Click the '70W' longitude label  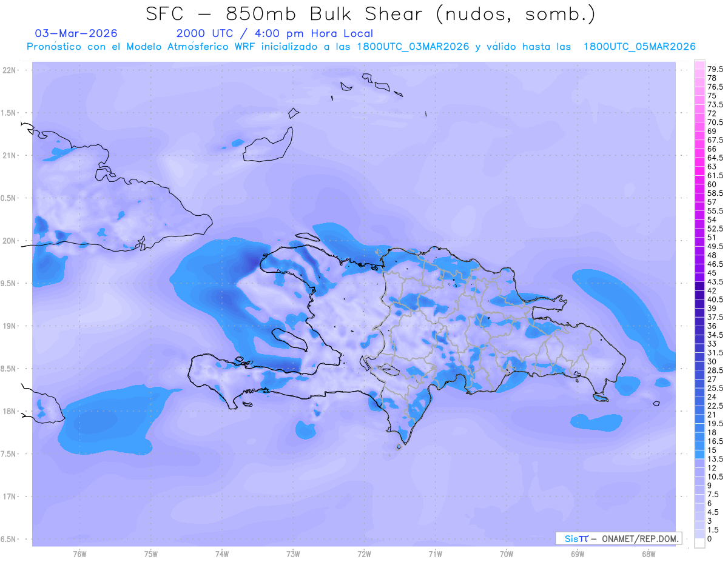pos(507,554)
